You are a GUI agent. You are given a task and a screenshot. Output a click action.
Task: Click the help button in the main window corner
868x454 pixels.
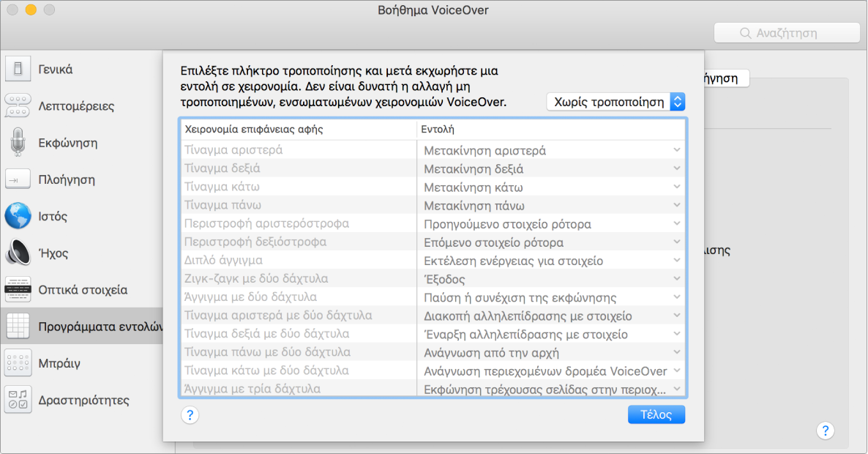coord(825,430)
